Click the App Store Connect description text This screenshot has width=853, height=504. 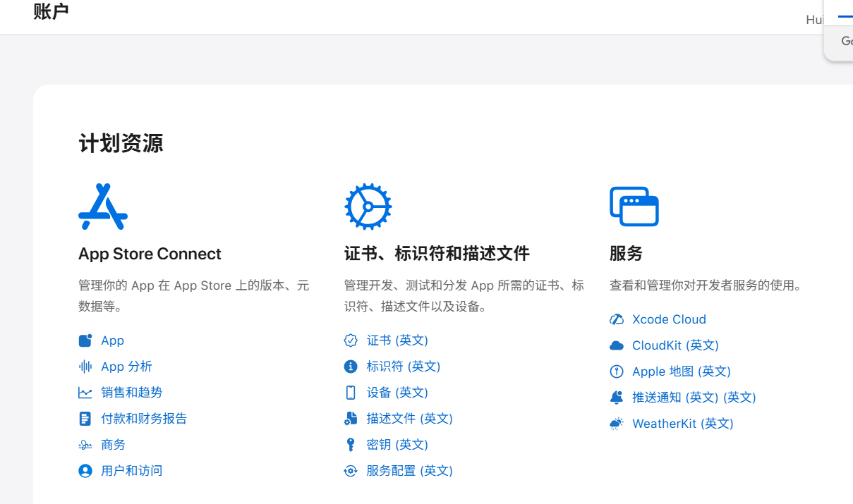tap(194, 296)
